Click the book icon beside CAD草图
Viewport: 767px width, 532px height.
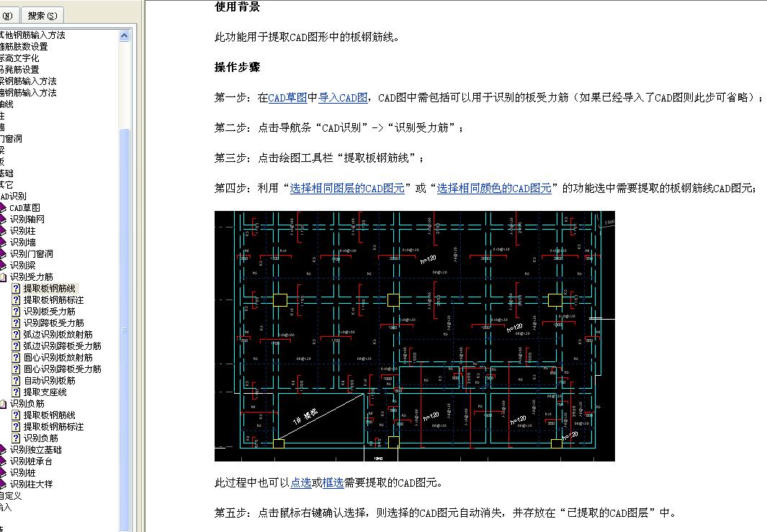[x=3, y=208]
